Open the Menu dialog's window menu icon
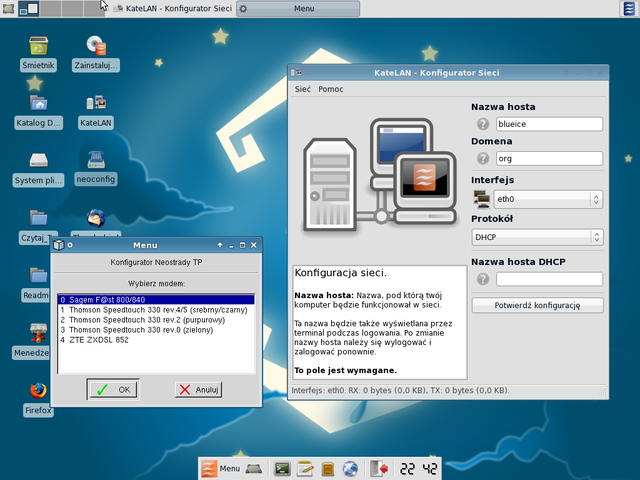640x480 pixels. tap(59, 245)
